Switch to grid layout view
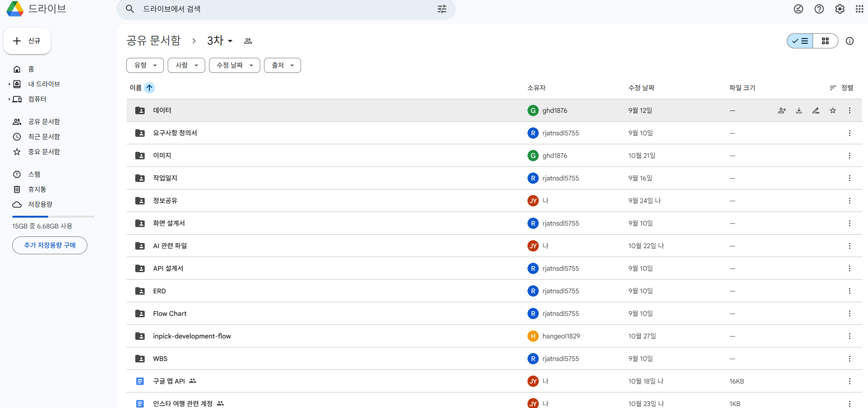Image resolution: width=868 pixels, height=408 pixels. coord(825,41)
